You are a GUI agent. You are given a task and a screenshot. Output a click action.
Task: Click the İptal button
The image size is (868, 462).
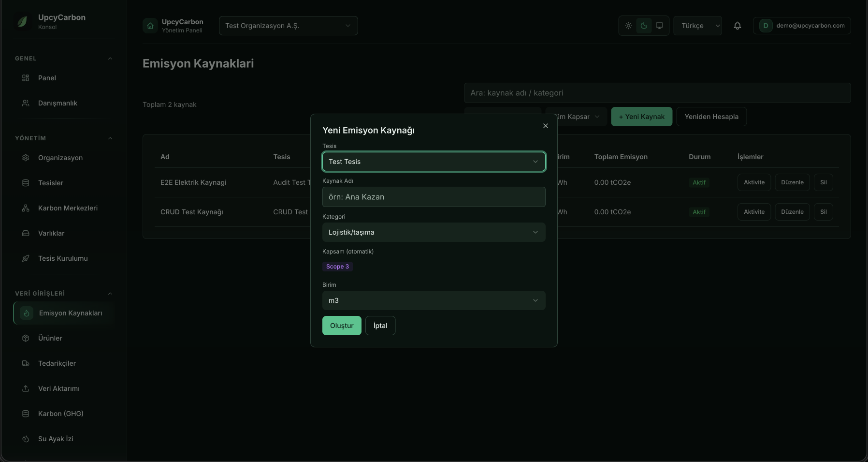pyautogui.click(x=380, y=326)
